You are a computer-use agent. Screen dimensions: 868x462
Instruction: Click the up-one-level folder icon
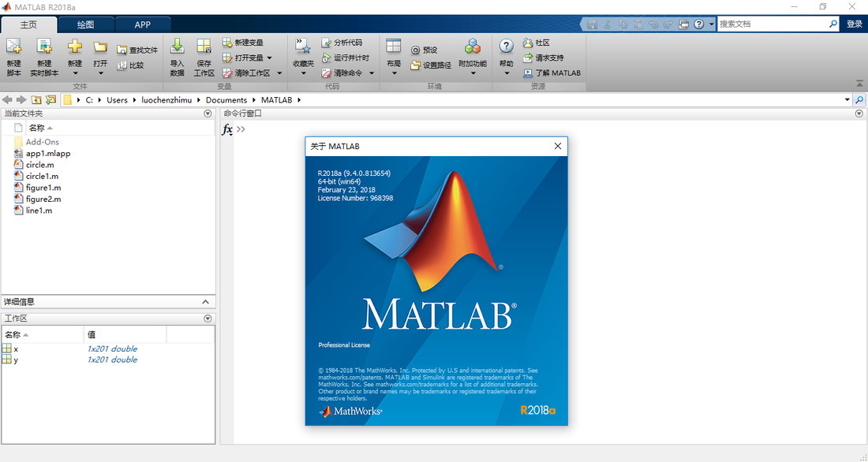[x=36, y=99]
